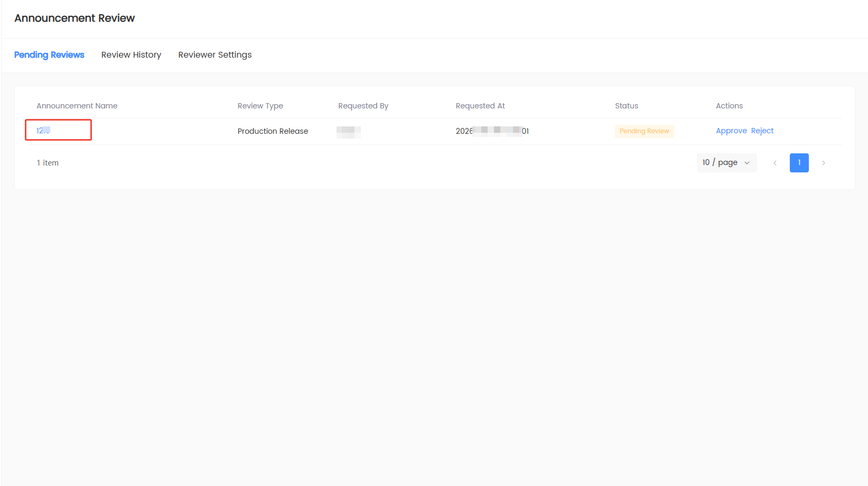Open the announcement name link starting with 12
This screenshot has height=486, width=868.
tap(43, 130)
